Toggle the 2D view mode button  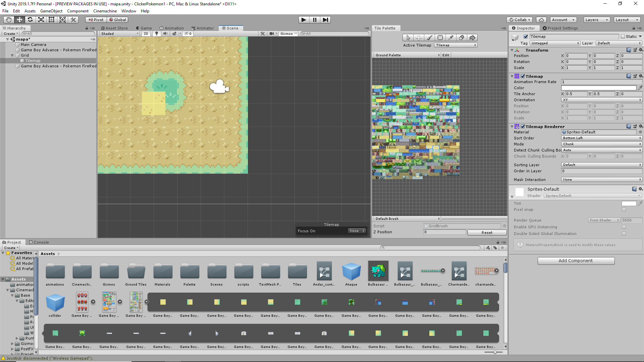point(146,34)
